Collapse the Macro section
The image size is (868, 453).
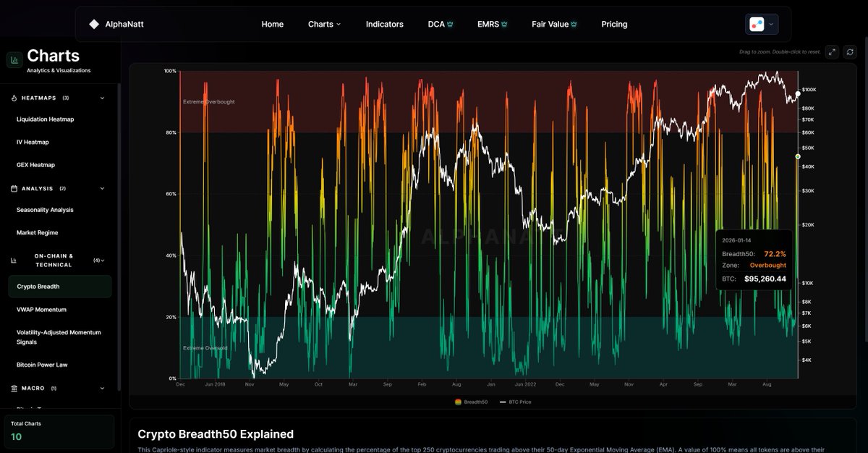tap(102, 388)
